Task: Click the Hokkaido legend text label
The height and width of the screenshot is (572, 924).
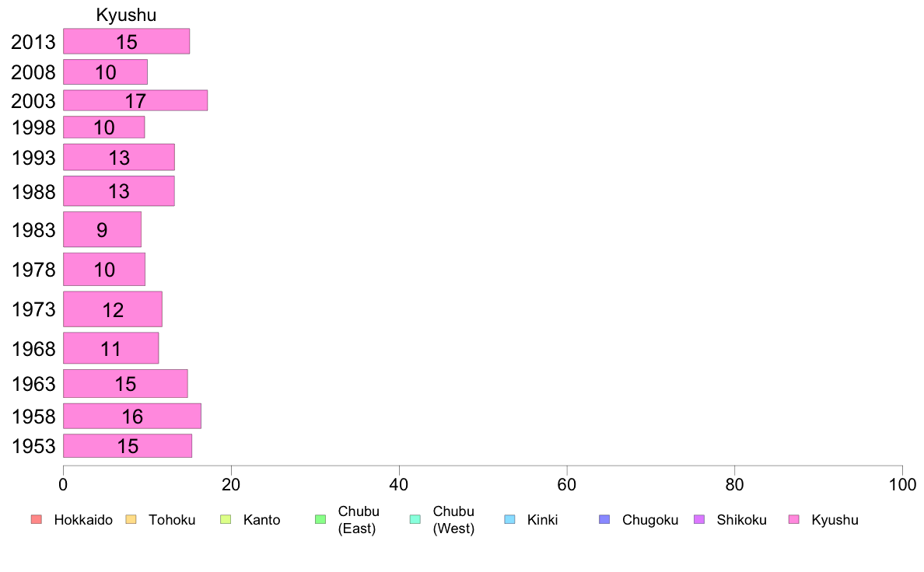Action: 83,520
